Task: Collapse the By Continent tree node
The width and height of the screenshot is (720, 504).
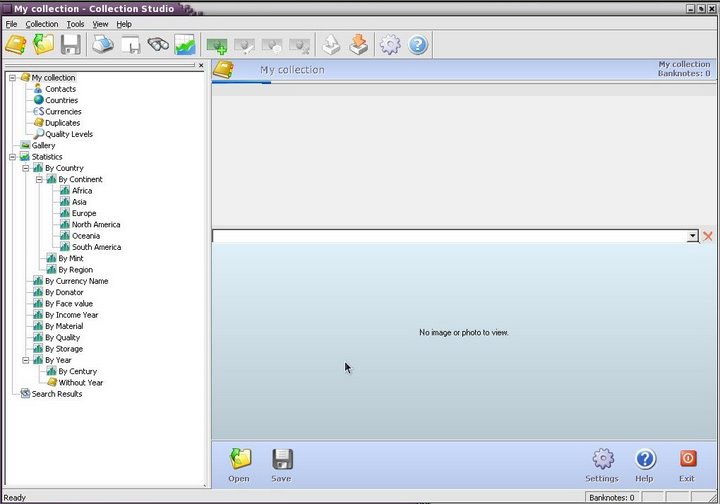Action: (x=39, y=179)
